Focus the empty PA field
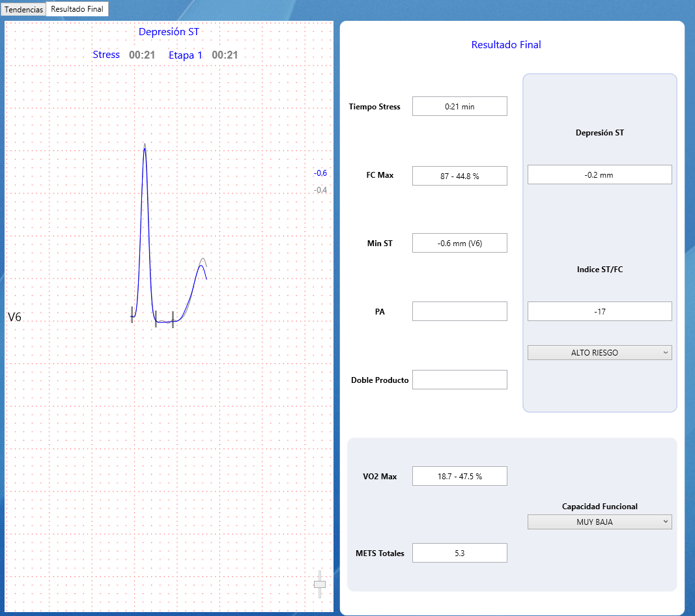 tap(459, 311)
